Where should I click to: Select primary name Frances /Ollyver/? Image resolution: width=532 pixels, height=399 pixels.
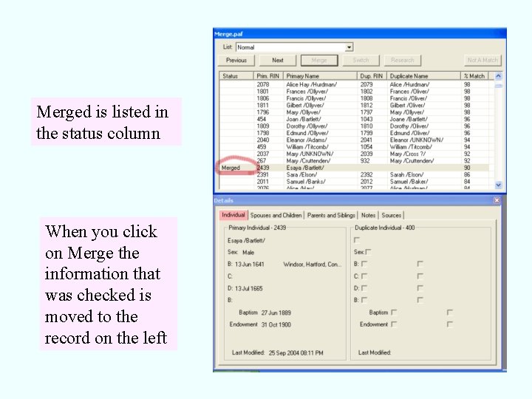tap(307, 92)
